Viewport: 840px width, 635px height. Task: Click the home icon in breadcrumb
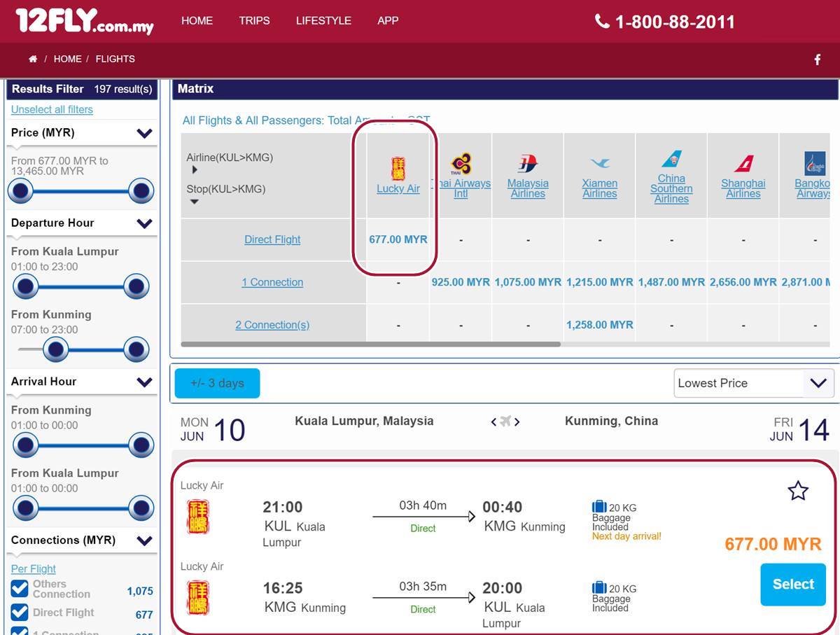33,59
